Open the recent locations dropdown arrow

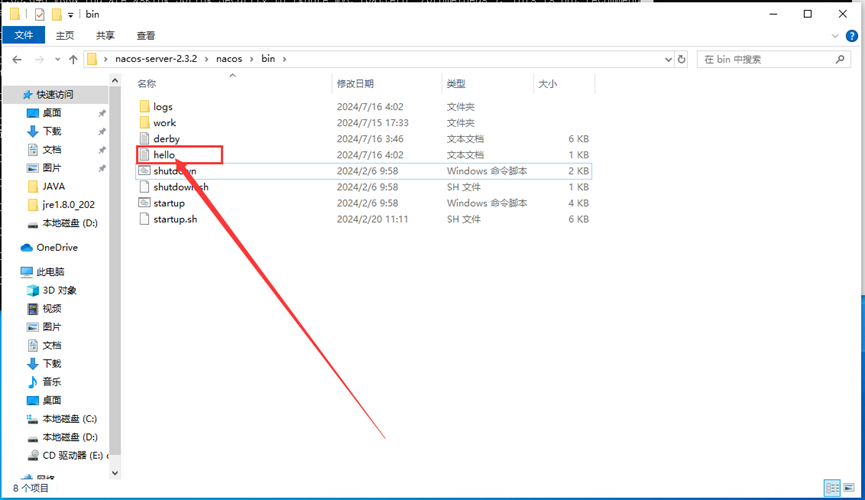56,59
